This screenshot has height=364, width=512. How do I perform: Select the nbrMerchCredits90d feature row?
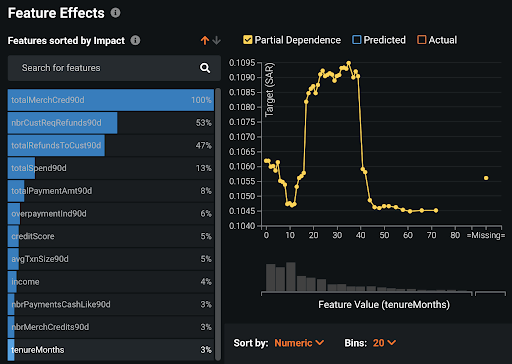[x=111, y=327]
